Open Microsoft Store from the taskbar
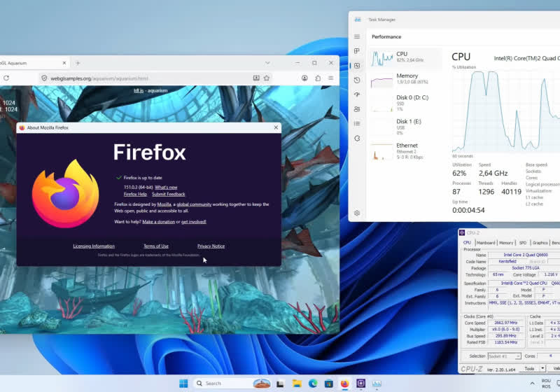560x392 pixels. tap(329, 384)
